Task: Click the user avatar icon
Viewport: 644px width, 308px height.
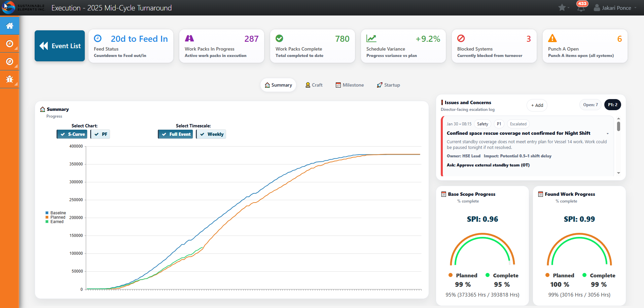Action: pos(597,7)
